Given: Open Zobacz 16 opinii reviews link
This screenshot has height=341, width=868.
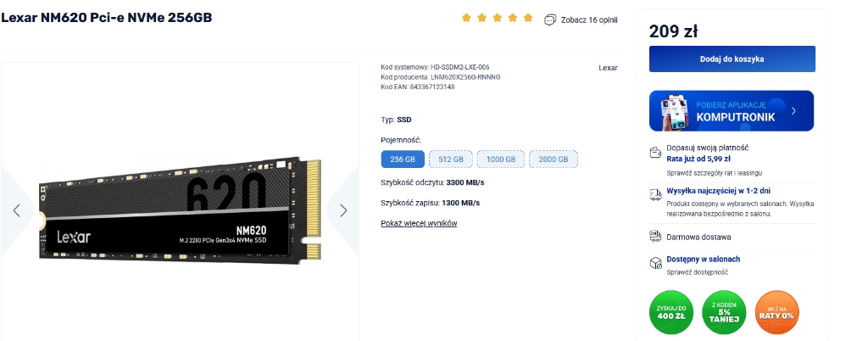Looking at the screenshot, I should point(589,20).
